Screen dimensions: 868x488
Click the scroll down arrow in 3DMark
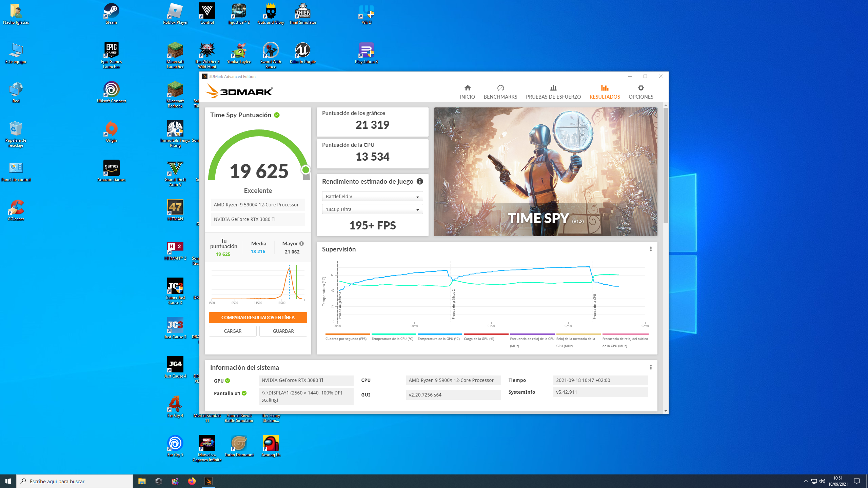(666, 411)
